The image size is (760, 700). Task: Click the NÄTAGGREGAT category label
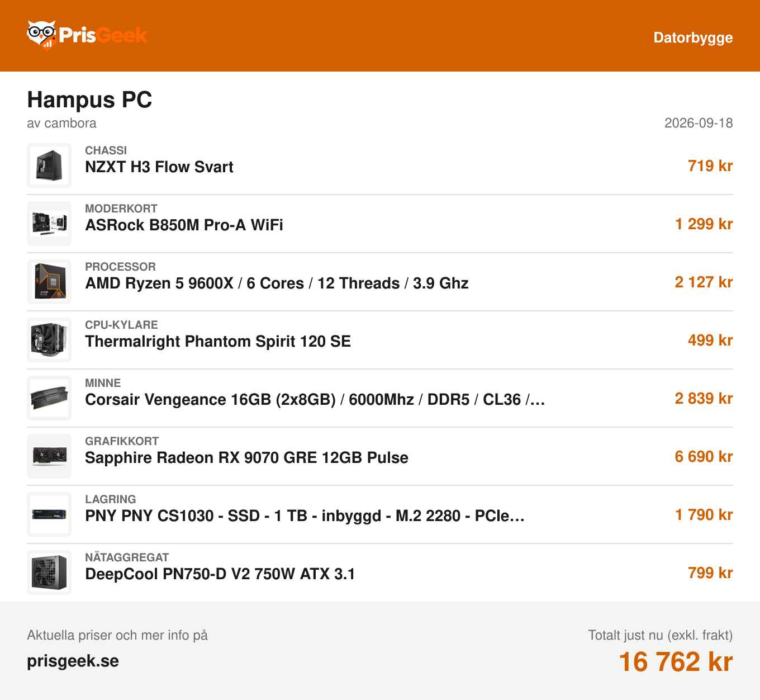point(127,557)
